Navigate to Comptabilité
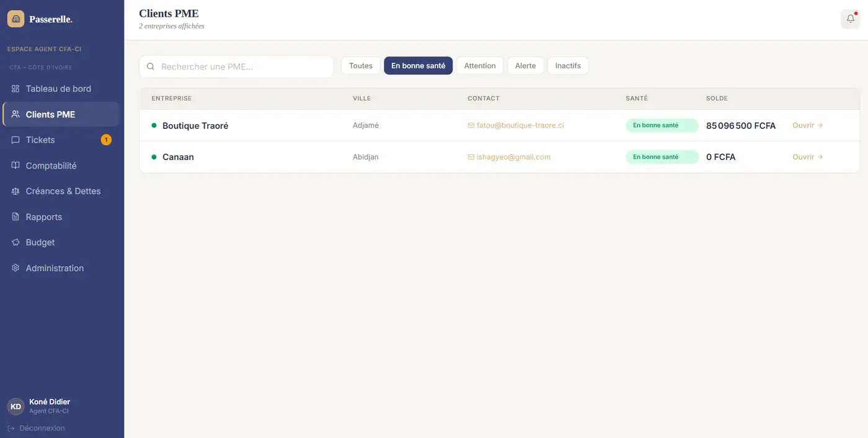The width and height of the screenshot is (868, 438). coord(61,166)
